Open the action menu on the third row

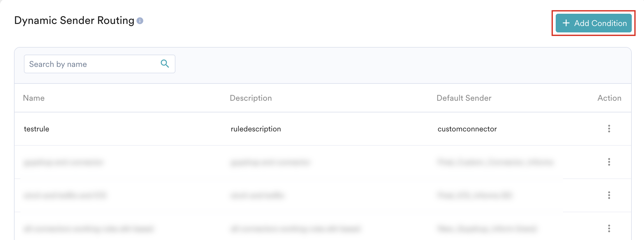pyautogui.click(x=609, y=195)
